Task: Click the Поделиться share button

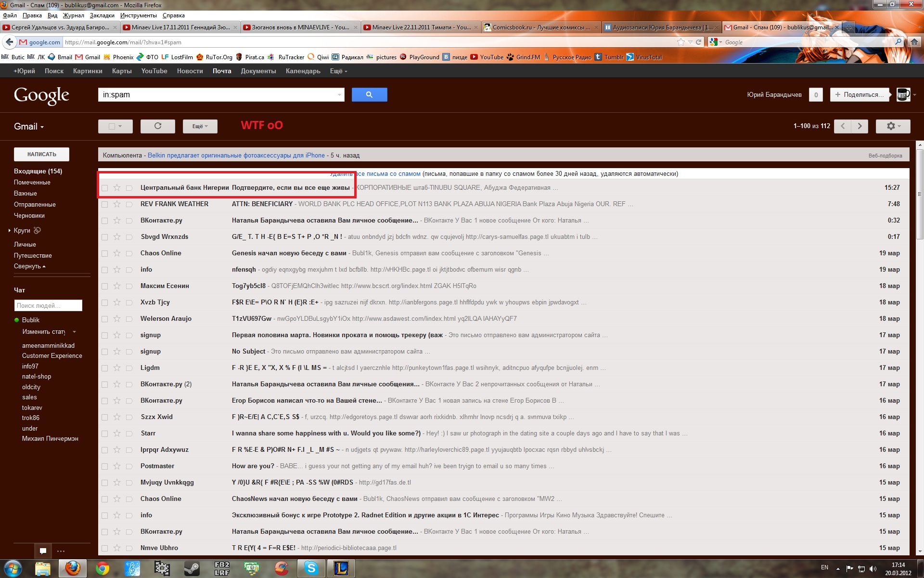Action: [x=860, y=95]
